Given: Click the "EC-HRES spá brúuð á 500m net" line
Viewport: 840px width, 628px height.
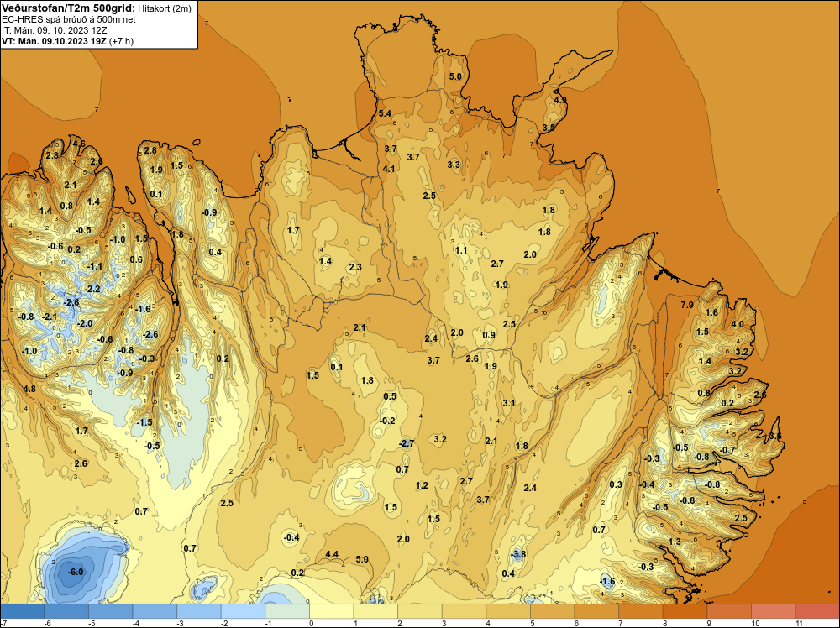Looking at the screenshot, I should (x=69, y=20).
